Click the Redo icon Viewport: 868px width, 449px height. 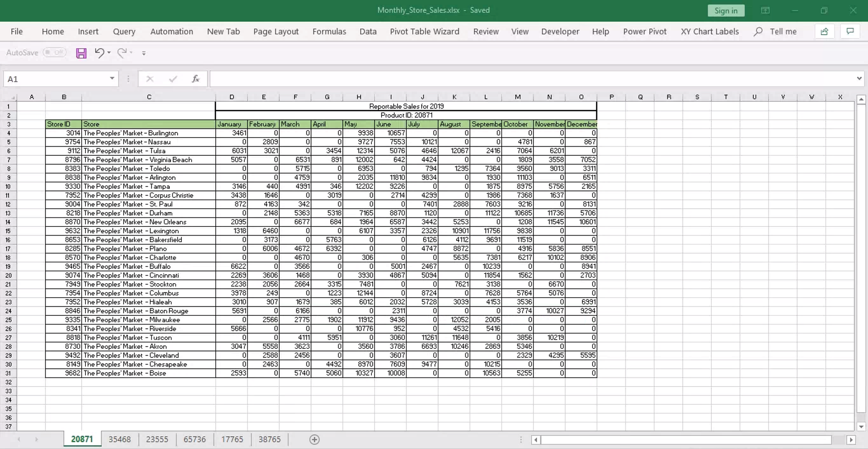(122, 52)
